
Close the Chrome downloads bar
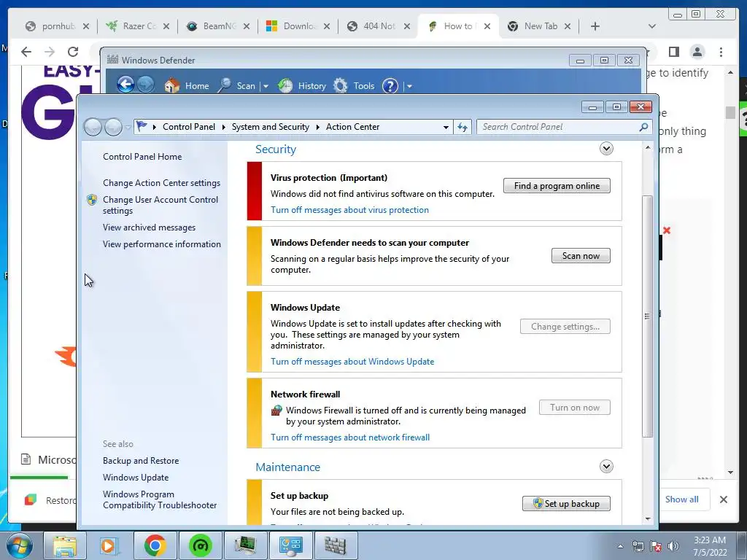click(x=723, y=499)
